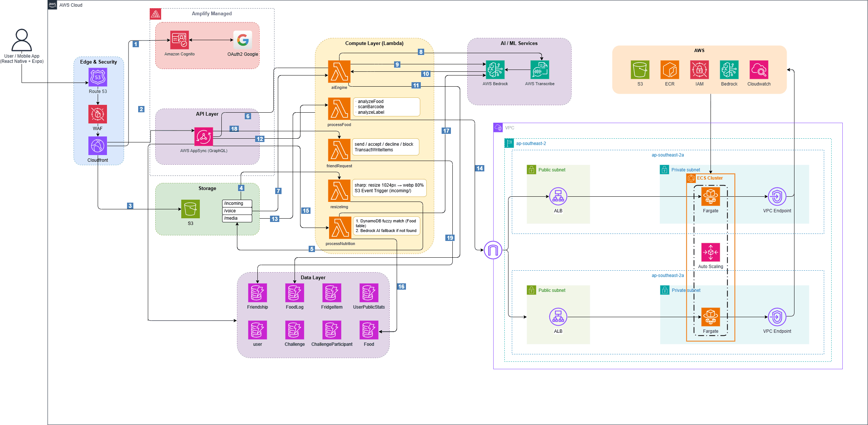Viewport: 868px width, 425px height.
Task: Select the Cloudwatch icon
Action: point(759,70)
